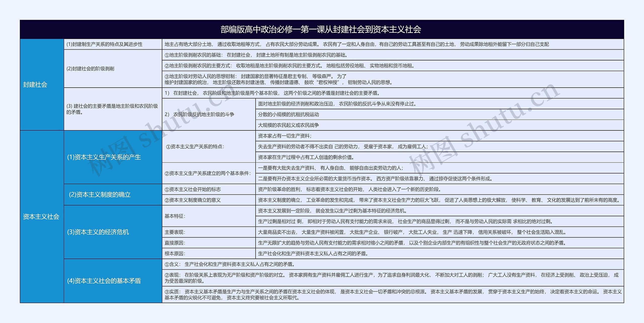The width and height of the screenshot is (644, 323).
Task: Click the ①资本主义生产关系的特点 cell
Action: [x=209, y=147]
